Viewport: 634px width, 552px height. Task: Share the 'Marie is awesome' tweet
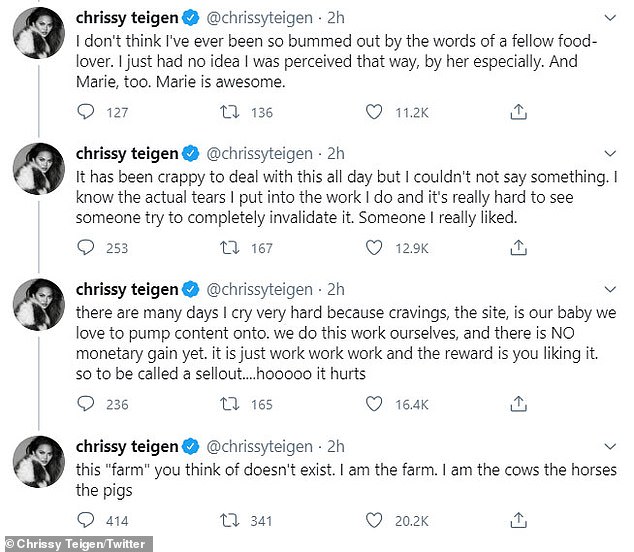[517, 113]
